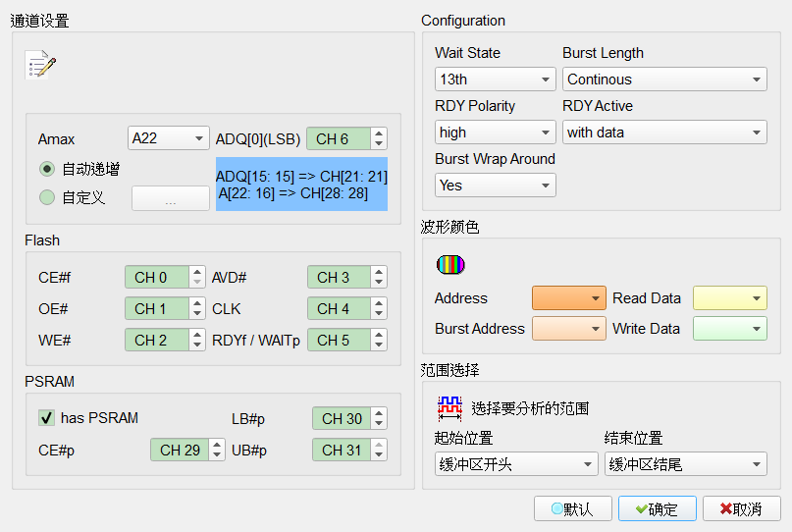Decrease the ADQ[0](LSB) channel value
The image size is (792, 532).
coord(379,144)
